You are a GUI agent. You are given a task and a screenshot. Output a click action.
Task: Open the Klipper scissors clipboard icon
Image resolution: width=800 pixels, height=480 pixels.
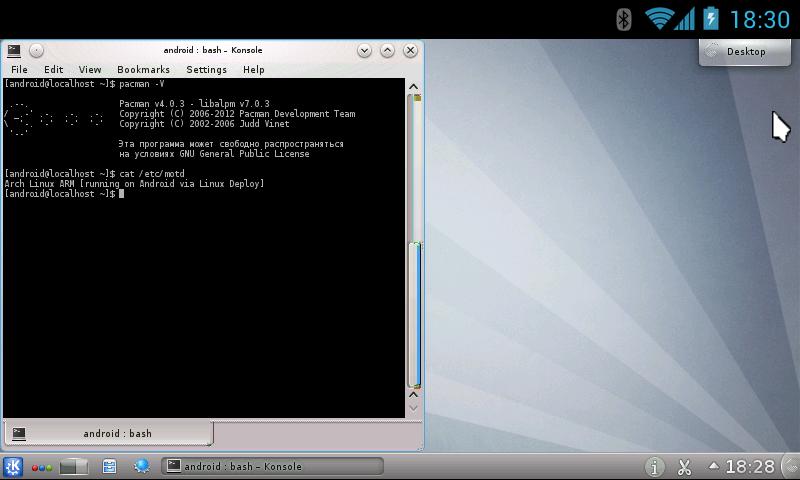(x=684, y=467)
